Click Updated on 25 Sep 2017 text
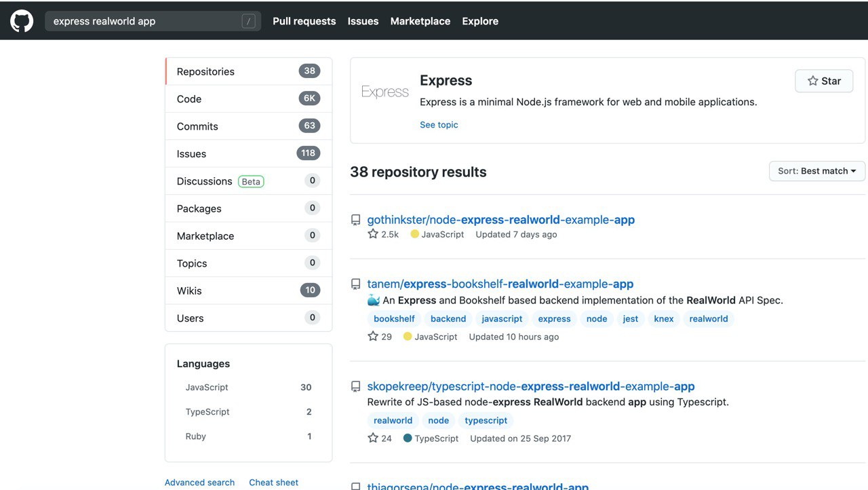 pos(521,438)
